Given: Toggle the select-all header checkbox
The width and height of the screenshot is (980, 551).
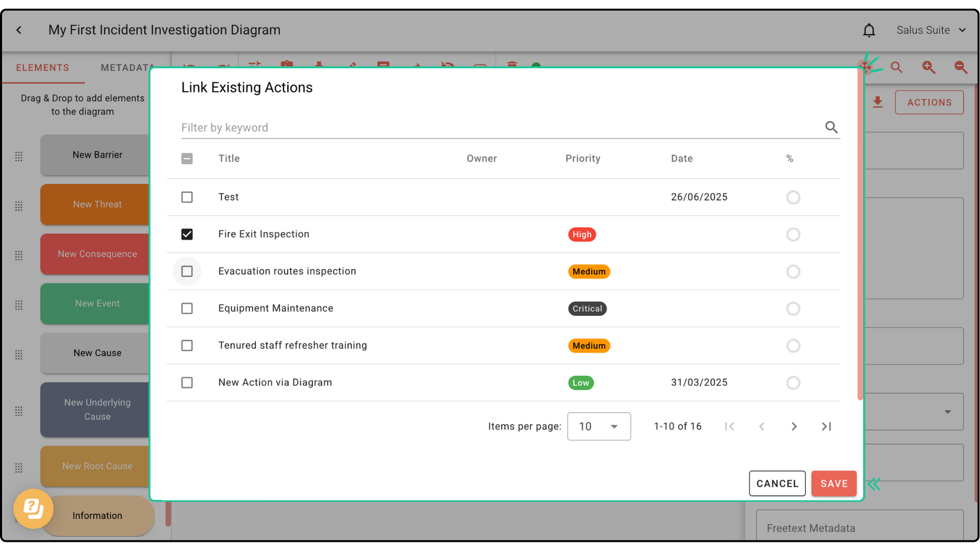Looking at the screenshot, I should click(187, 159).
